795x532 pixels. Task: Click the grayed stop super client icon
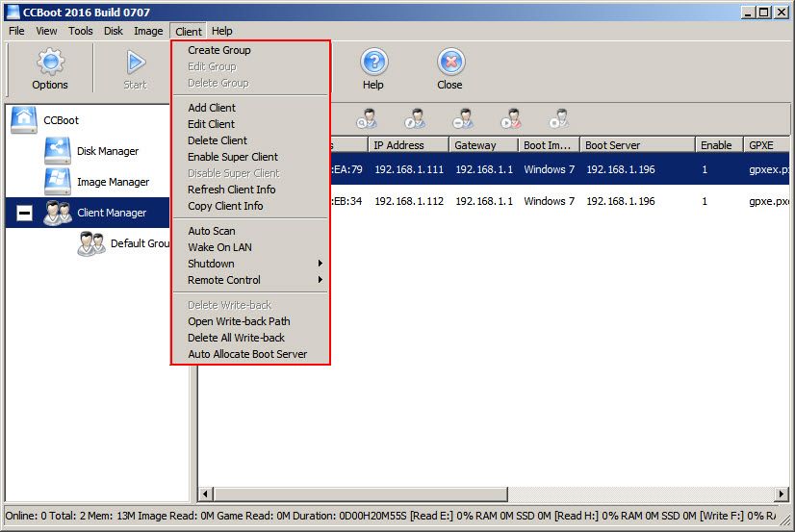(559, 118)
